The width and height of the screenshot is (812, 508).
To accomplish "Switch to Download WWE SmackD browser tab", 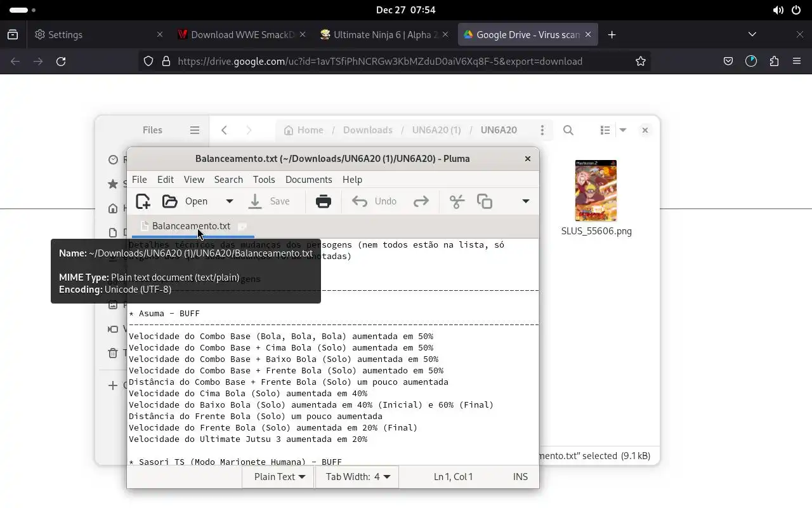I will [241, 35].
